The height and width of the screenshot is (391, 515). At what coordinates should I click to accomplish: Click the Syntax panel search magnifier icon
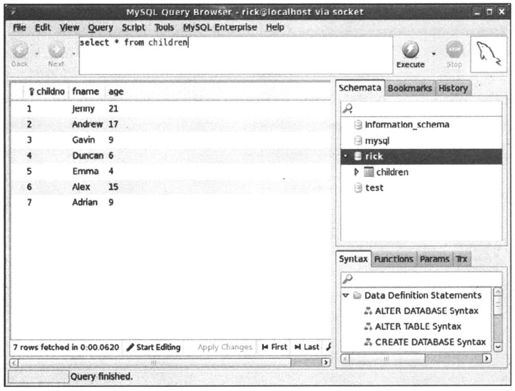tap(348, 278)
